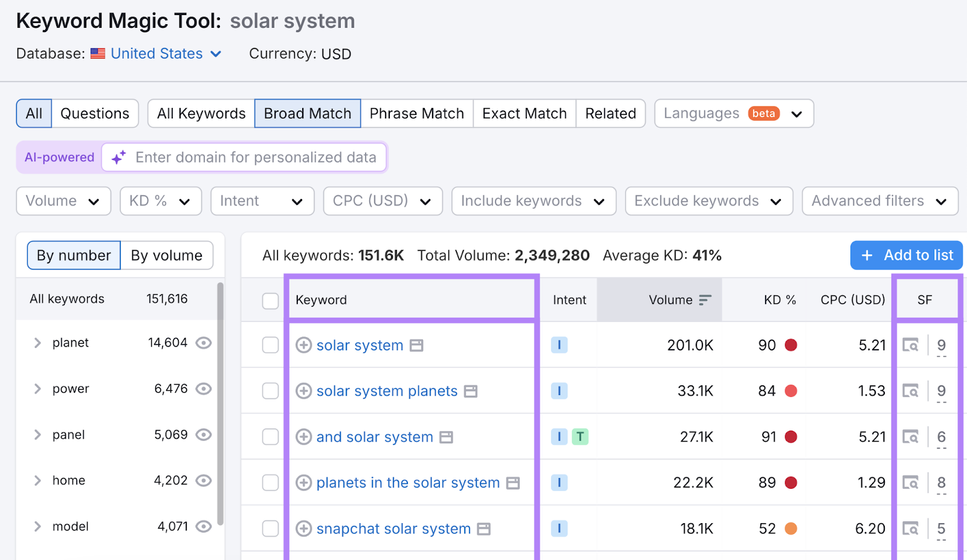The height and width of the screenshot is (560, 967).
Task: Switch to the Phrase Match tab
Action: (x=416, y=113)
